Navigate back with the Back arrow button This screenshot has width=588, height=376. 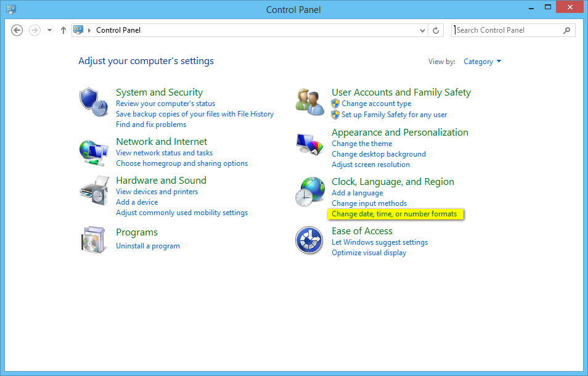click(x=17, y=30)
